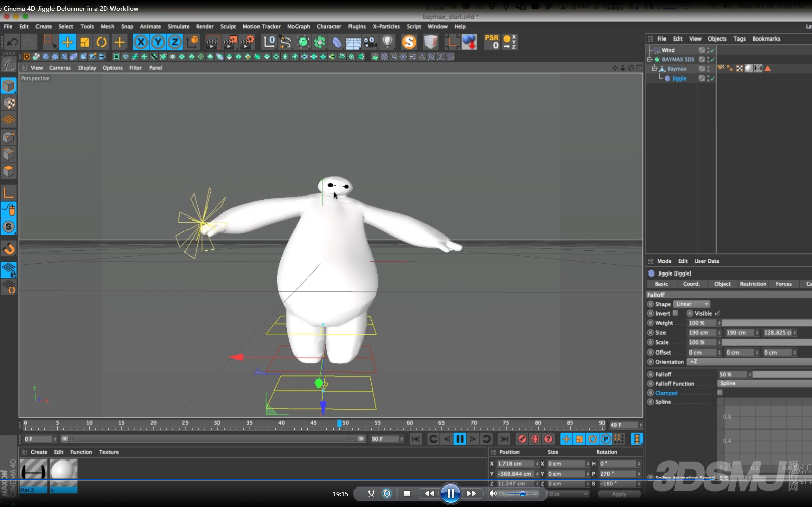812x507 pixels.
Task: Select the Scale tool
Action: (x=85, y=42)
